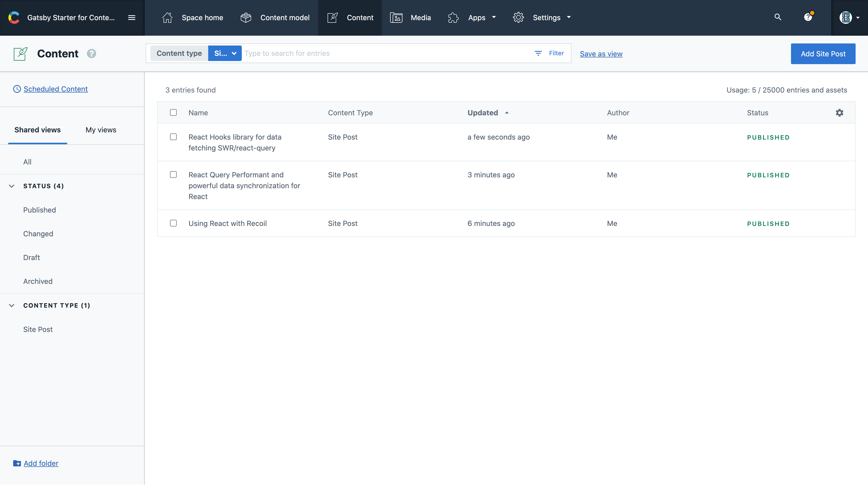This screenshot has width=868, height=485.
Task: Check the React Hooks library entry
Action: click(174, 137)
